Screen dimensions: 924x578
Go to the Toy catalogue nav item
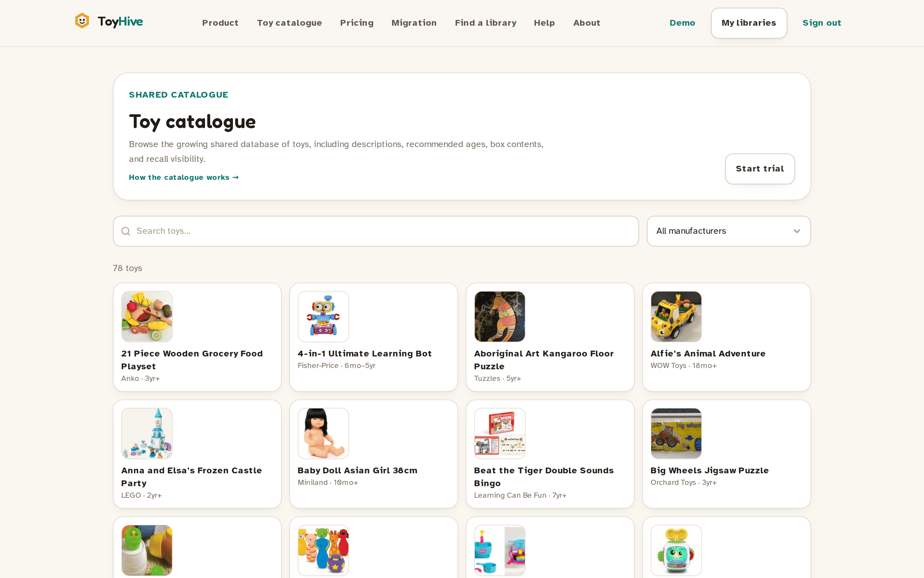289,23
